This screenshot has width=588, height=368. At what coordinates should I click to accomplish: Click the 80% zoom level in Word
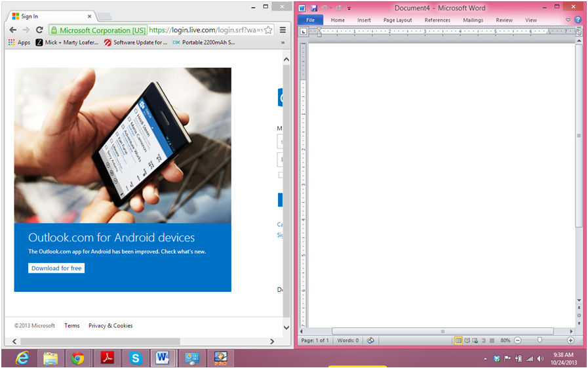(505, 340)
